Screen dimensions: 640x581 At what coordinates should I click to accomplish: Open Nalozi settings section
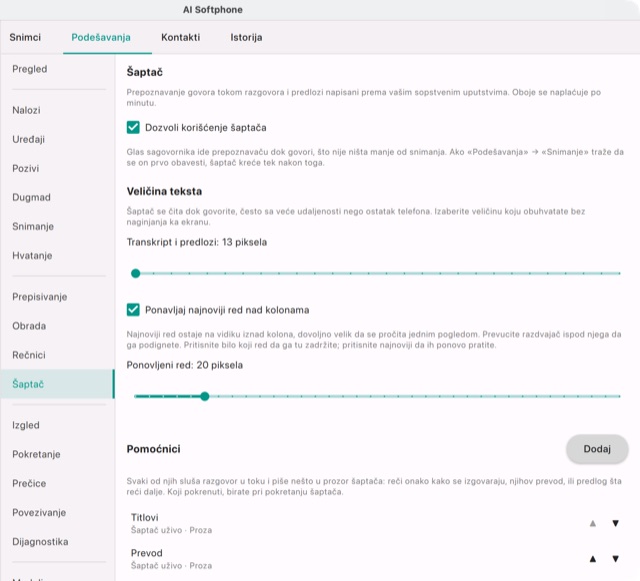click(57, 110)
